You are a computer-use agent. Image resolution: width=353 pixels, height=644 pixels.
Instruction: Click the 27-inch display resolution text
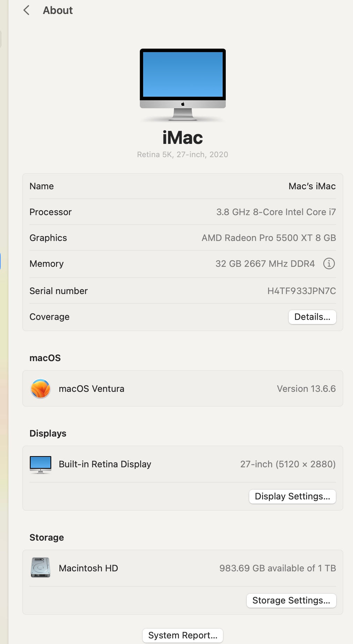(288, 464)
